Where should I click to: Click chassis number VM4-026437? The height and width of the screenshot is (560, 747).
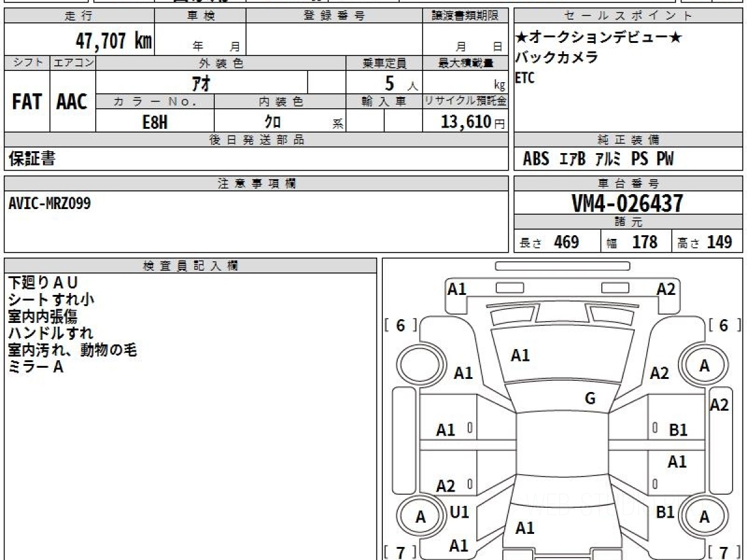627,203
